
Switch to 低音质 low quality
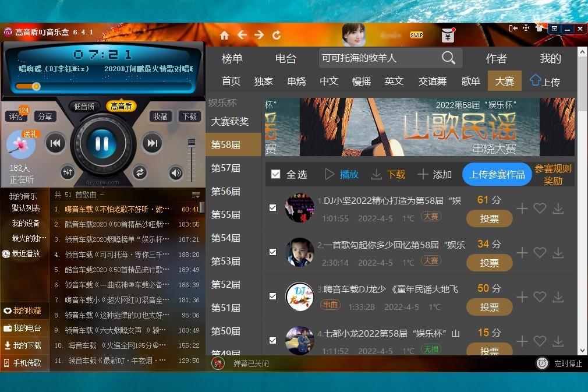tap(84, 107)
